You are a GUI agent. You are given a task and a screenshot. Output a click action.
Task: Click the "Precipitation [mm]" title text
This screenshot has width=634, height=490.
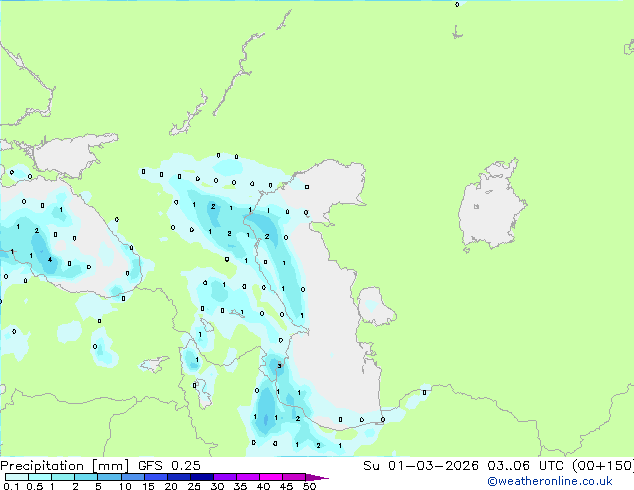pyautogui.click(x=65, y=466)
